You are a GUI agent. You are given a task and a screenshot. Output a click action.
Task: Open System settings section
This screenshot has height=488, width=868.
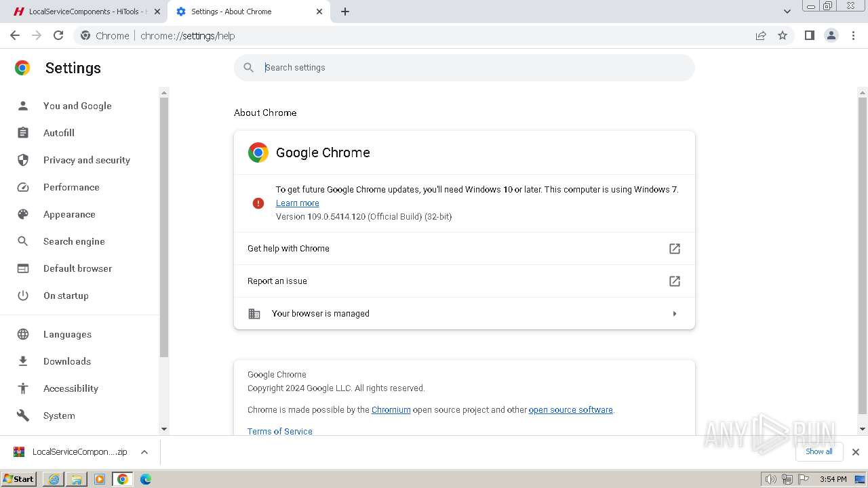click(x=59, y=415)
